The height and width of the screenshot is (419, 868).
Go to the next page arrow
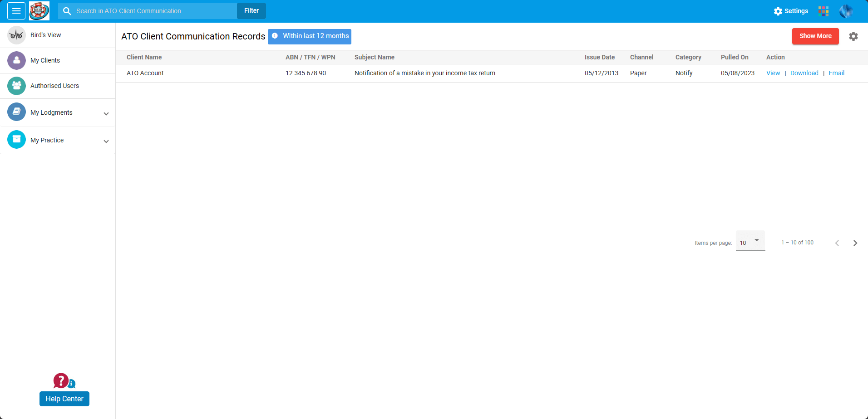pyautogui.click(x=855, y=243)
